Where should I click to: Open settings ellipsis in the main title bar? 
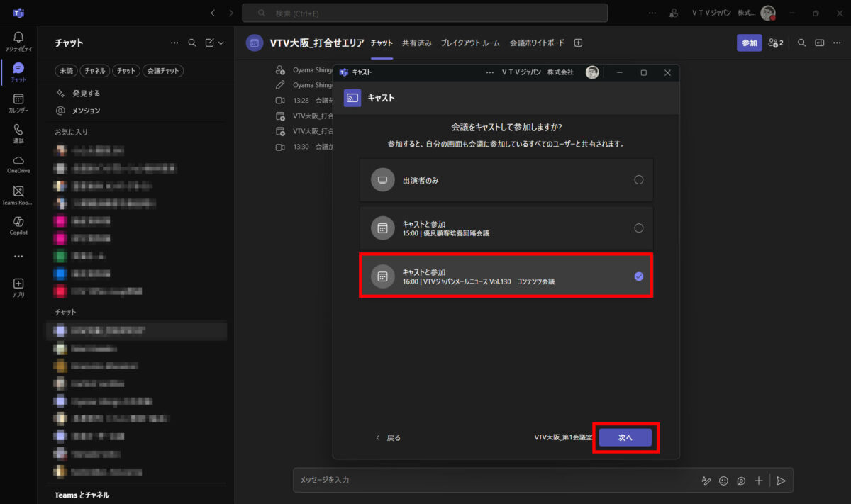(x=652, y=13)
